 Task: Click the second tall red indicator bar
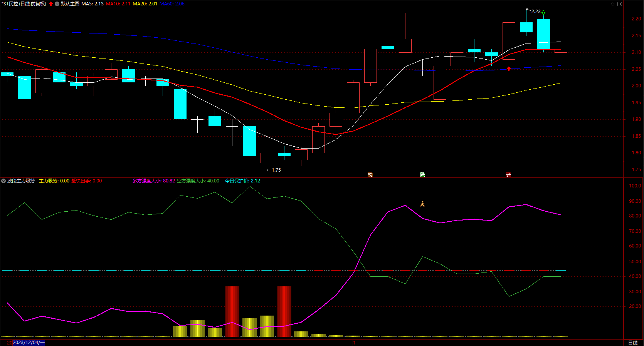point(284,311)
